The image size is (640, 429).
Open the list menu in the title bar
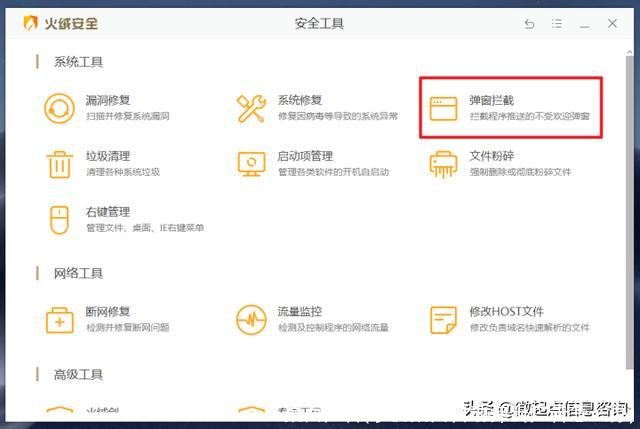(557, 23)
